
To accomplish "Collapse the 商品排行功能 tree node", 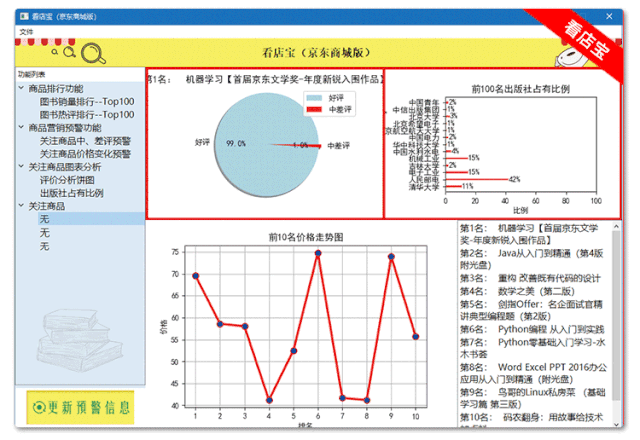I will [x=21, y=88].
